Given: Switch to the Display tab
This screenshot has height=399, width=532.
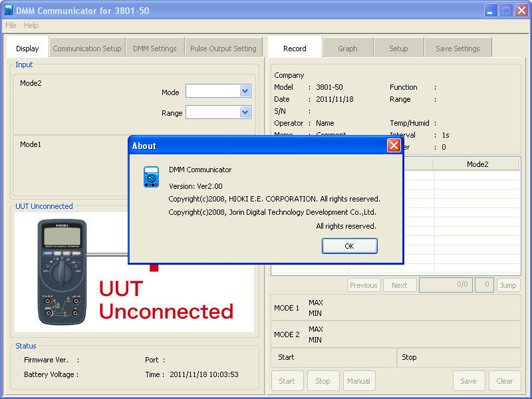Looking at the screenshot, I should tap(27, 49).
